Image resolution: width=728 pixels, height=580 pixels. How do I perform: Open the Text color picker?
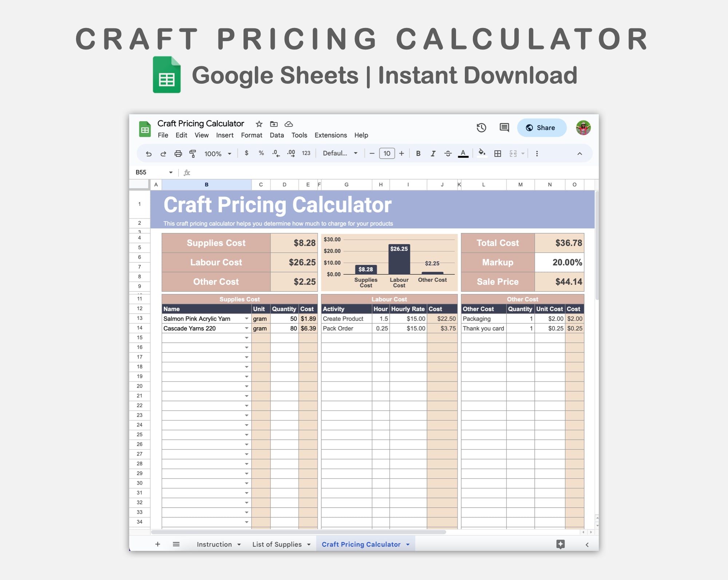[463, 153]
